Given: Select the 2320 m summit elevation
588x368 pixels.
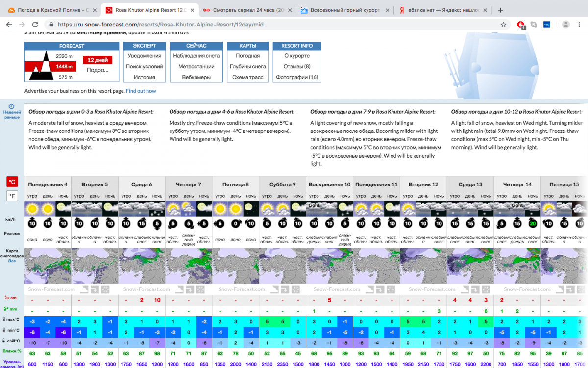Looking at the screenshot, I should click(x=64, y=56).
